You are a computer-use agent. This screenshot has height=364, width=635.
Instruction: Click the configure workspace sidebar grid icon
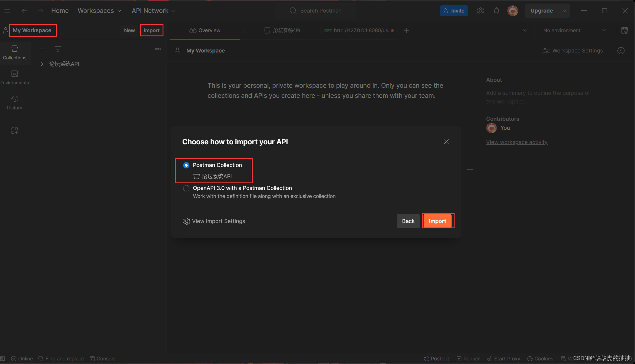(x=15, y=131)
